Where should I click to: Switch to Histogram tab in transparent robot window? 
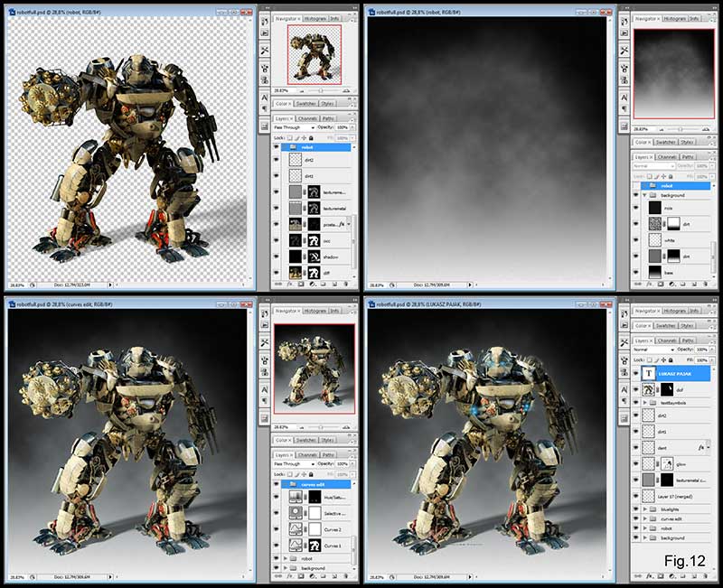(x=315, y=18)
